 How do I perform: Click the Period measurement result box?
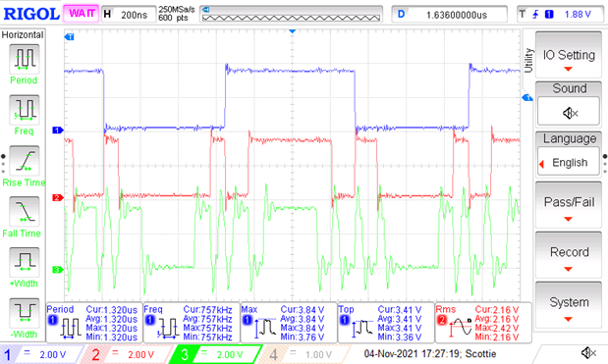click(94, 323)
